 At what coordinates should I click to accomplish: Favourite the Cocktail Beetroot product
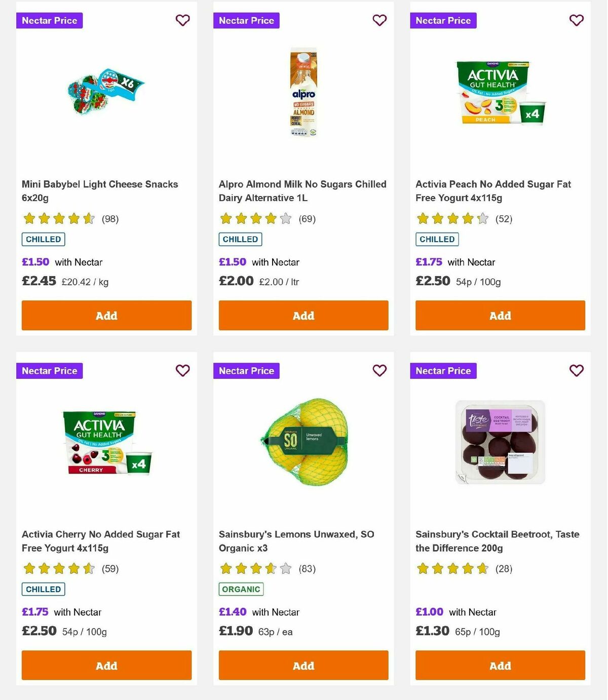pos(576,370)
